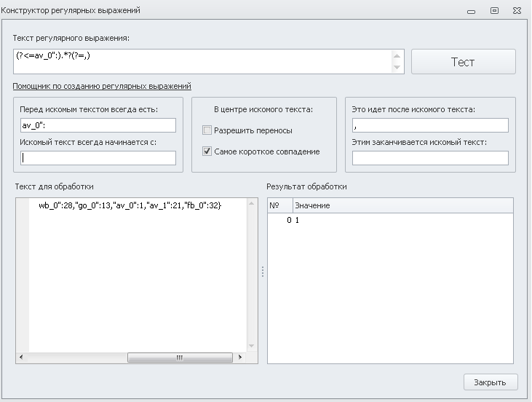The width and height of the screenshot is (532, 402).
Task: Click the regex field scroll down arrow
Action: point(397,67)
